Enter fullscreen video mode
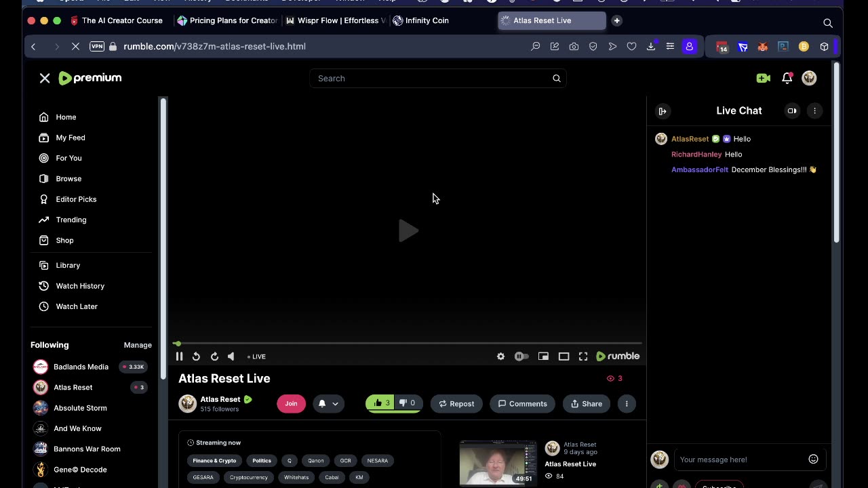Viewport: 868px width, 488px height. coord(583,357)
